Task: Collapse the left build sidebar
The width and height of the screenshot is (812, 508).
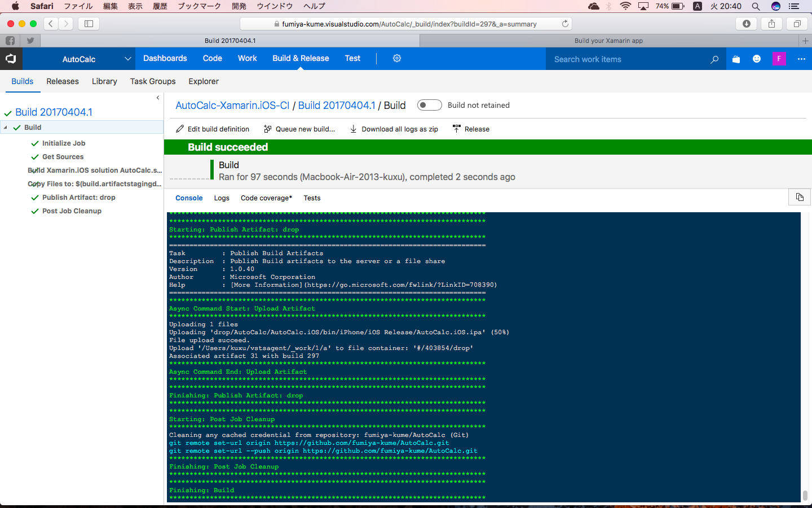Action: pos(157,97)
